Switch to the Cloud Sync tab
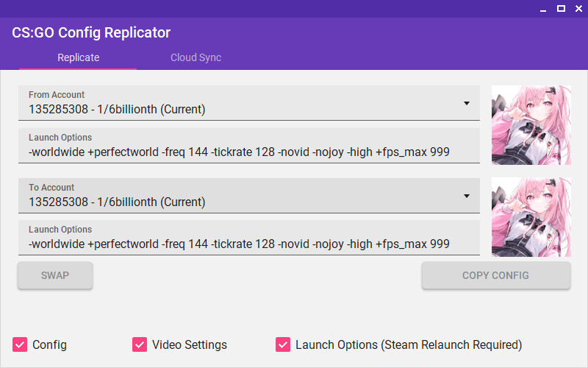This screenshot has height=368, width=588. point(196,57)
